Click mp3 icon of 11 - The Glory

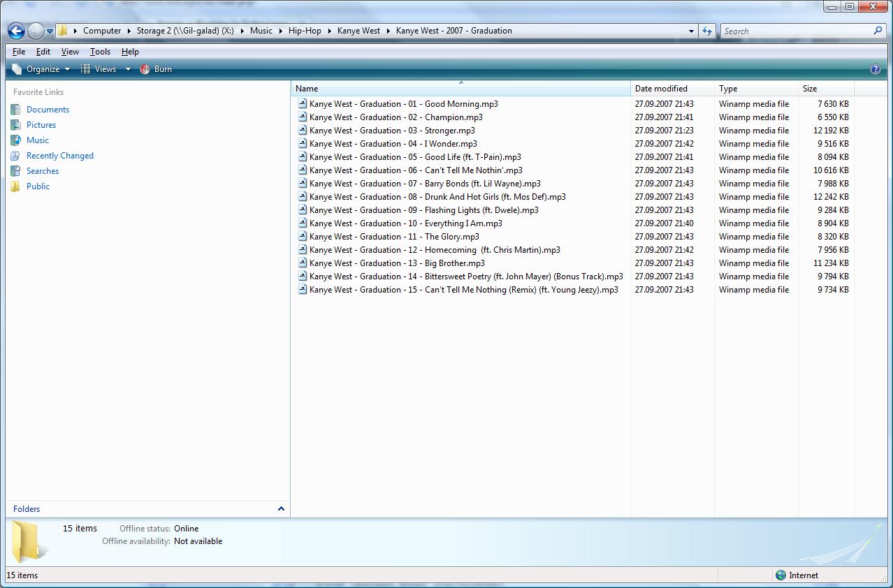[x=303, y=236]
